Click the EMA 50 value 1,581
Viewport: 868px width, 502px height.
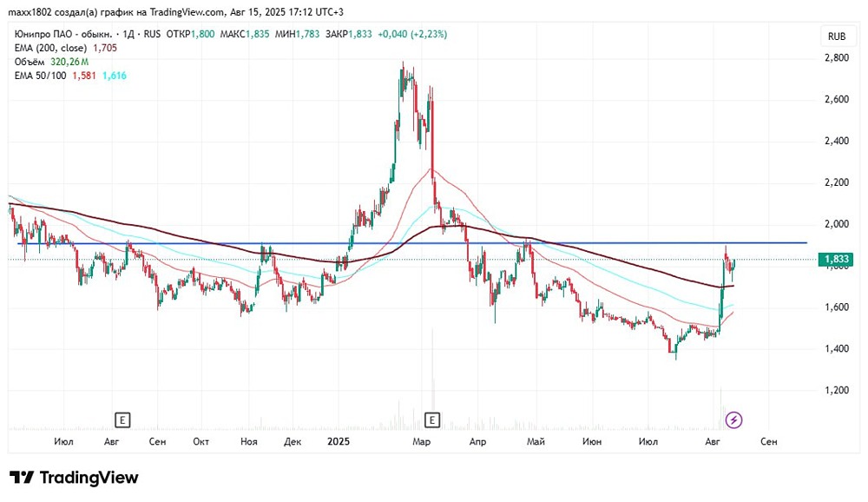[84, 76]
